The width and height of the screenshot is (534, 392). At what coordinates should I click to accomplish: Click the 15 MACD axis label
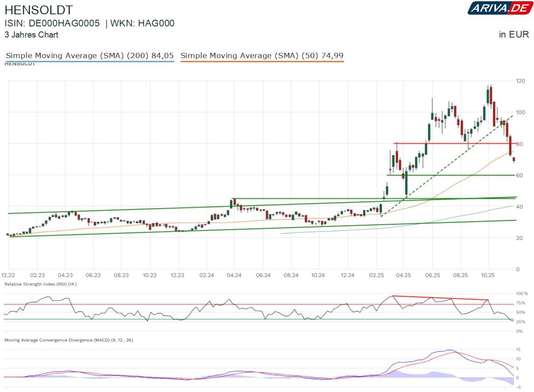pyautogui.click(x=518, y=349)
